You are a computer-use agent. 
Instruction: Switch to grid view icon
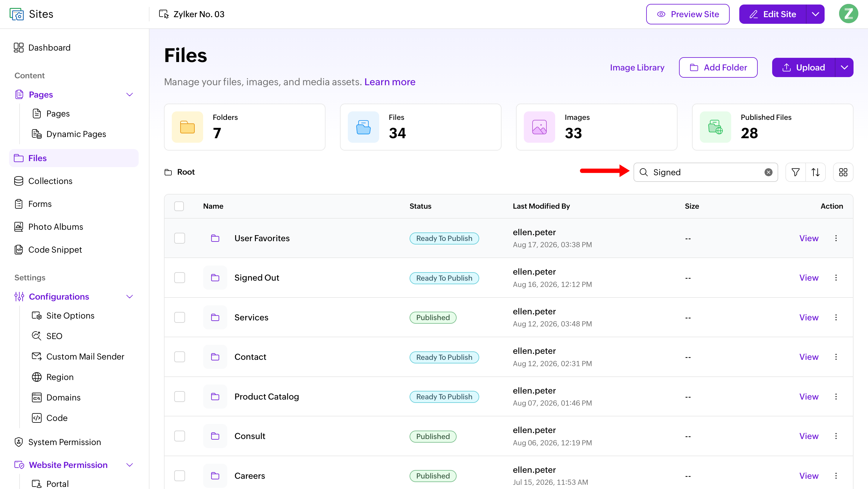[843, 172]
